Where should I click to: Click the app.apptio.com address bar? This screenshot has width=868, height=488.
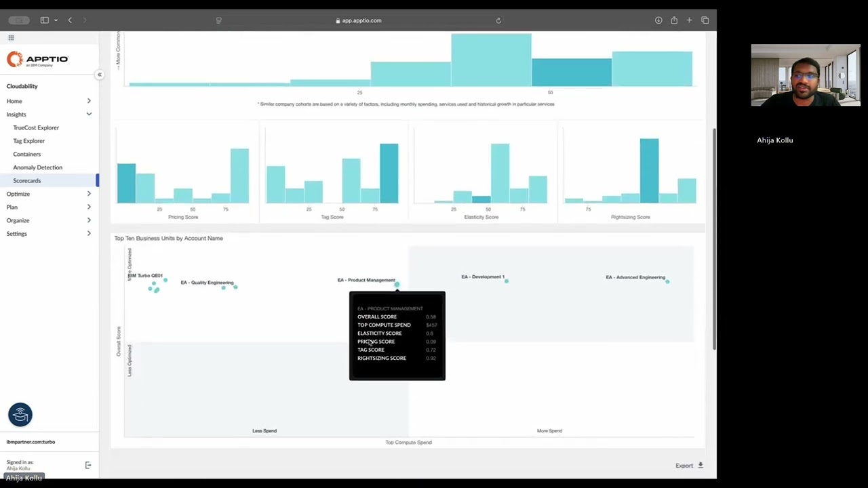tap(358, 20)
